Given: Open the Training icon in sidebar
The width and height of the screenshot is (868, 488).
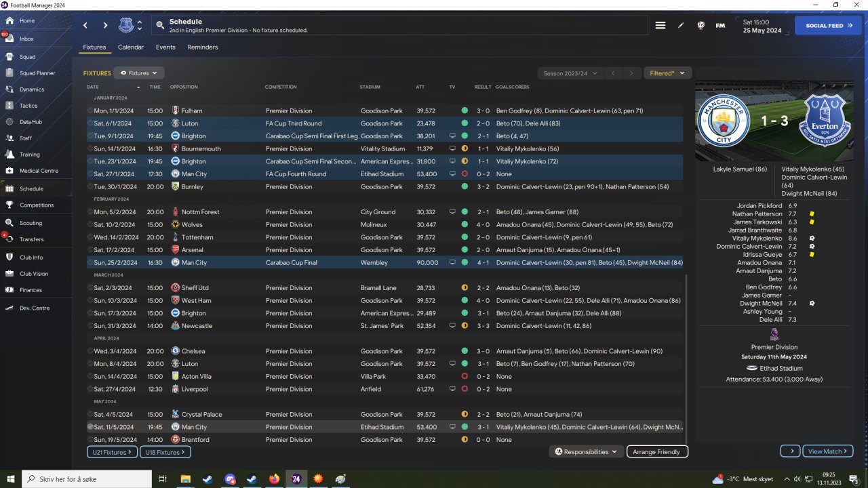Looking at the screenshot, I should pos(9,155).
